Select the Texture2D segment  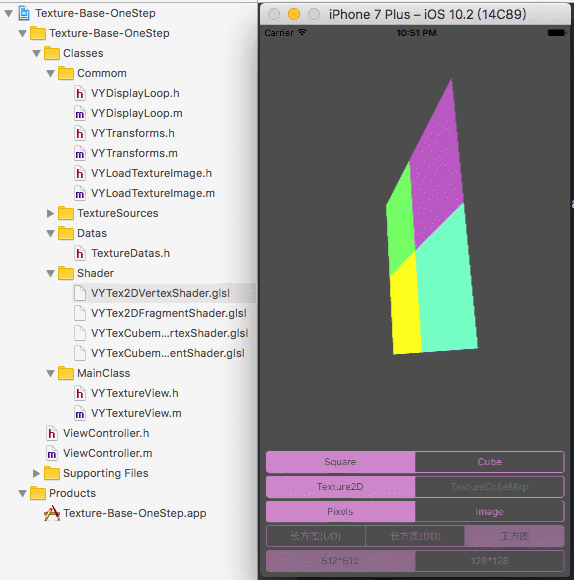pos(340,487)
